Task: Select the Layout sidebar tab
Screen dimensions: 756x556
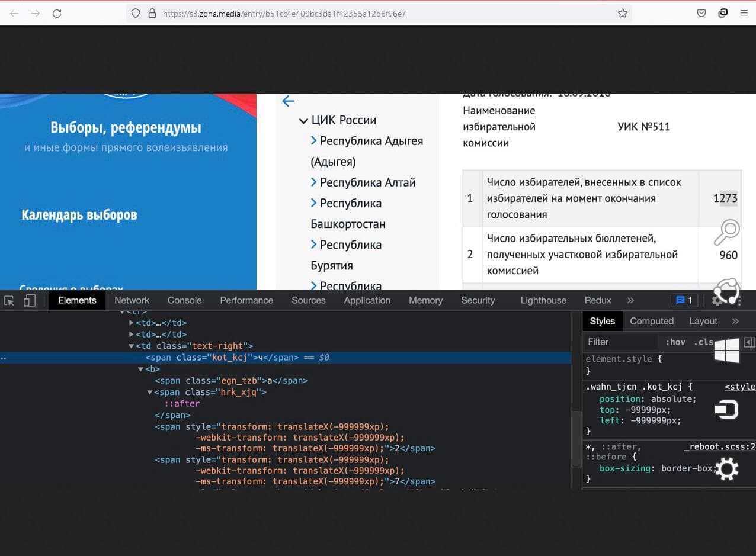Action: pos(703,321)
